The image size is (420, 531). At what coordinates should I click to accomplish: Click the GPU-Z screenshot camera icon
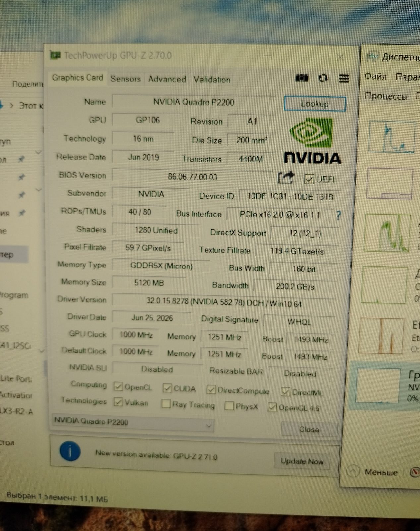(x=301, y=78)
